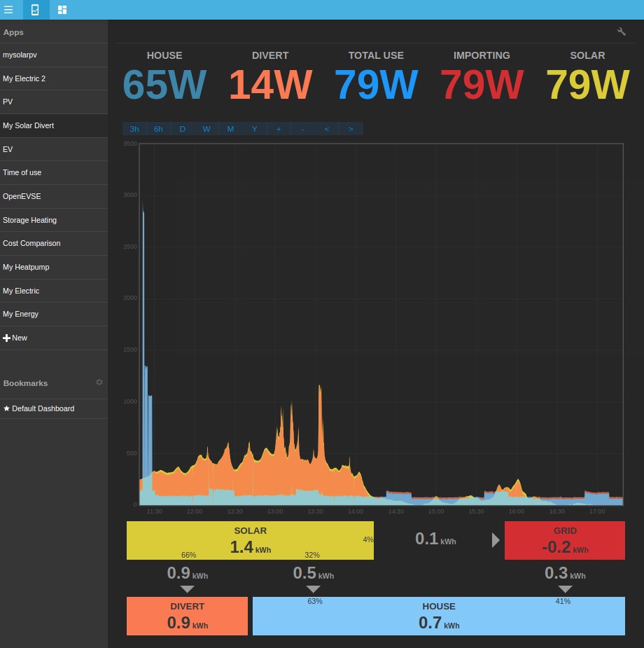
Task: Open the hamburger menu in top bar
Action: click(9, 10)
